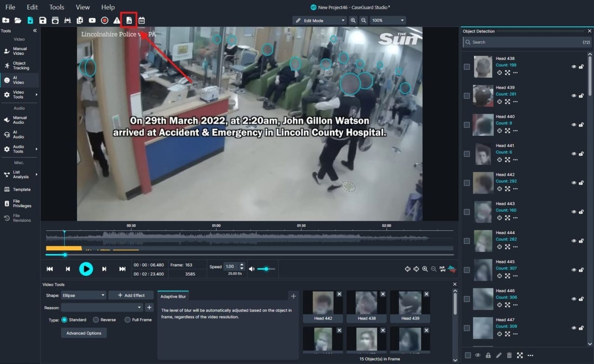594x364 pixels.
Task: Adjust the volume slider near speaker icon
Action: [266, 269]
